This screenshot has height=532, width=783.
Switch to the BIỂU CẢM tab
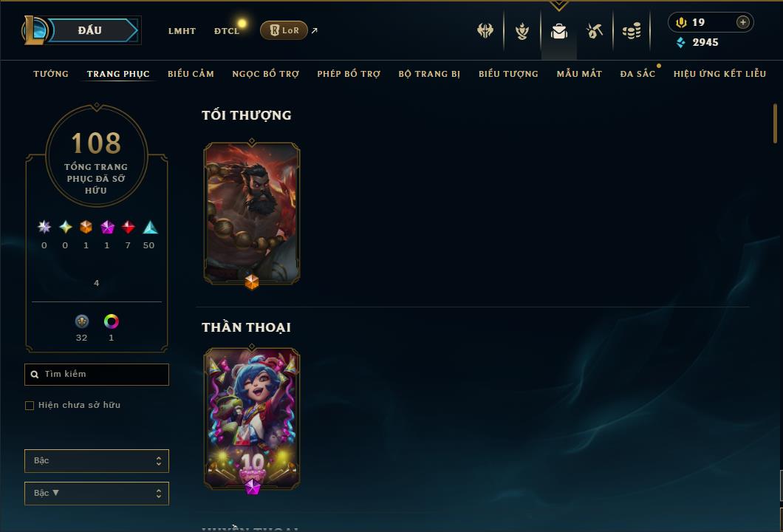tap(191, 74)
